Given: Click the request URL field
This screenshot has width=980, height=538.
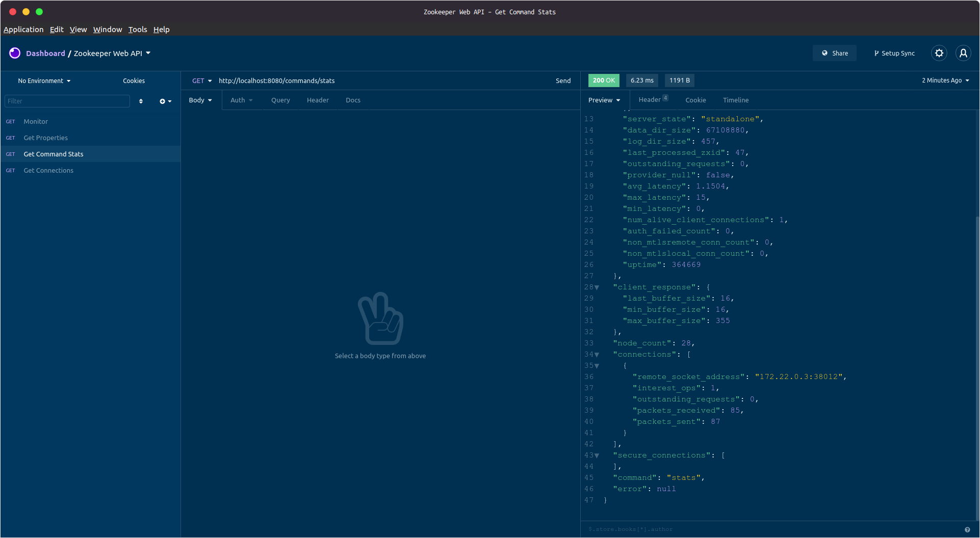Looking at the screenshot, I should point(382,81).
